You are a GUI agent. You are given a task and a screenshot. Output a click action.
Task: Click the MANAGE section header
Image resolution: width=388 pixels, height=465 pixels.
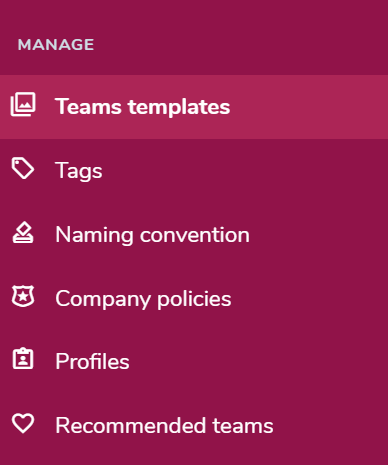click(x=56, y=45)
